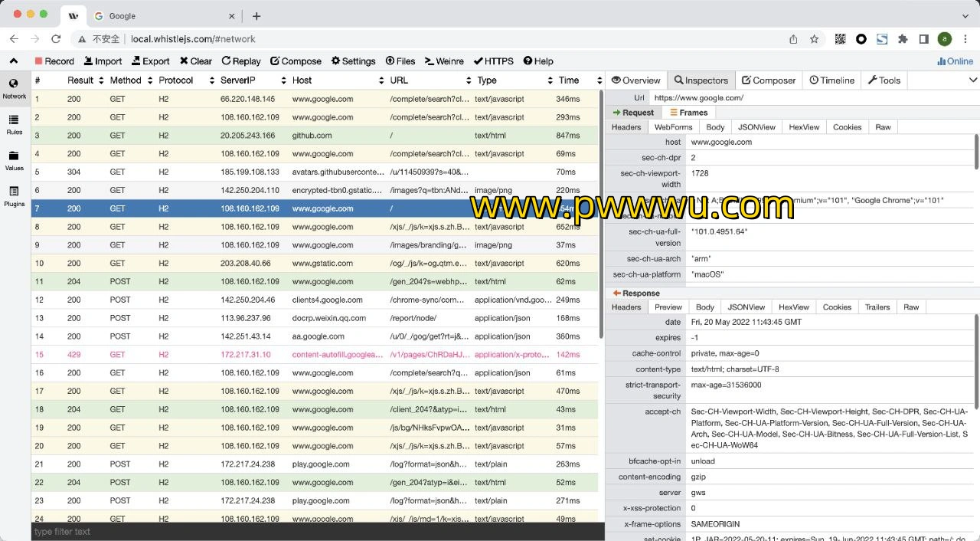980x541 pixels.
Task: Sort by the Time column
Action: [580, 80]
